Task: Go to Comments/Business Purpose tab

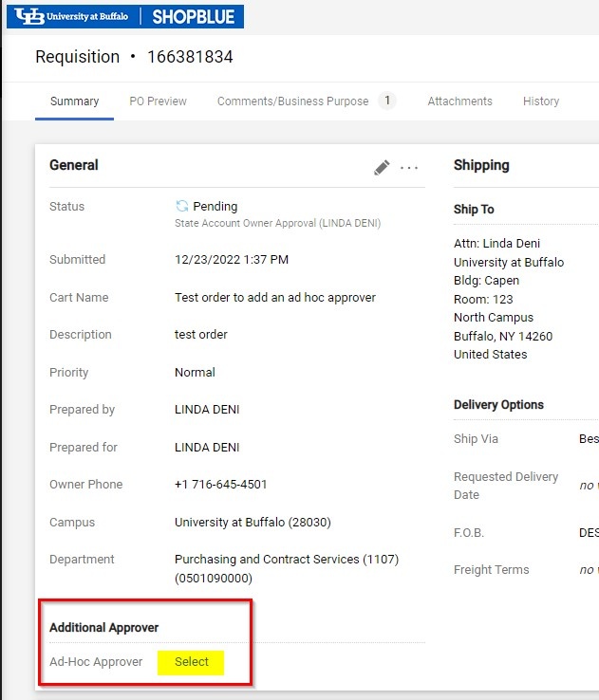Action: [x=292, y=101]
